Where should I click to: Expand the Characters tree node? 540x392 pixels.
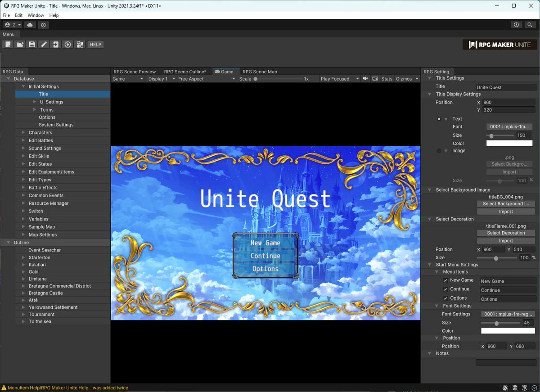23,133
